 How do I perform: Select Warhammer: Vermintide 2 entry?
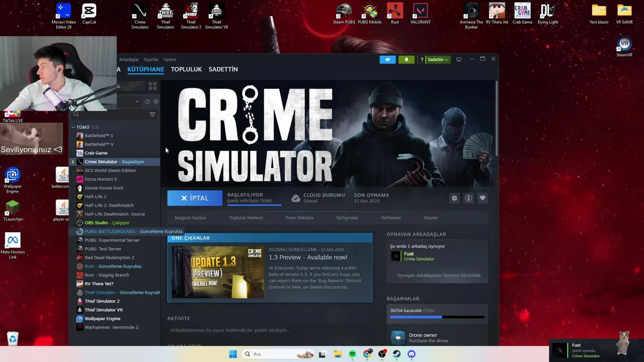(x=114, y=327)
